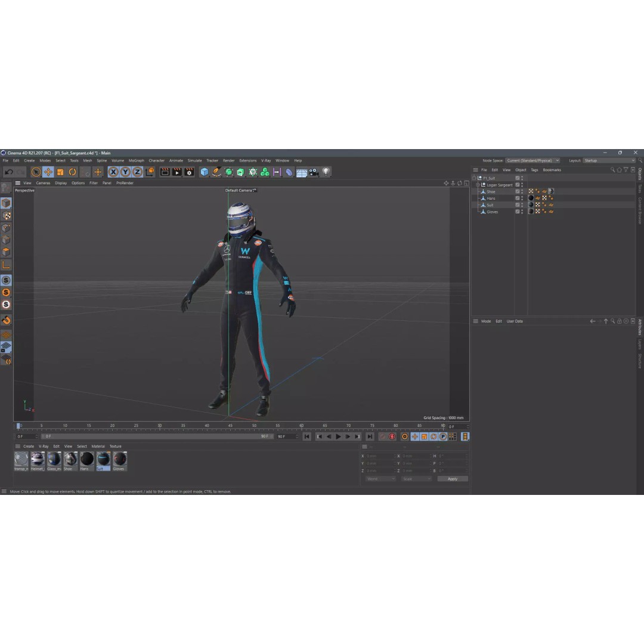The width and height of the screenshot is (644, 644).
Task: Open the Cameras menu in the viewport
Action: pos(42,183)
